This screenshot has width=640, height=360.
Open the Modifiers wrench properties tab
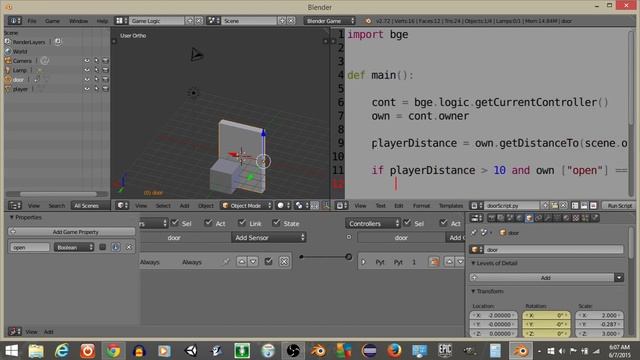548,218
